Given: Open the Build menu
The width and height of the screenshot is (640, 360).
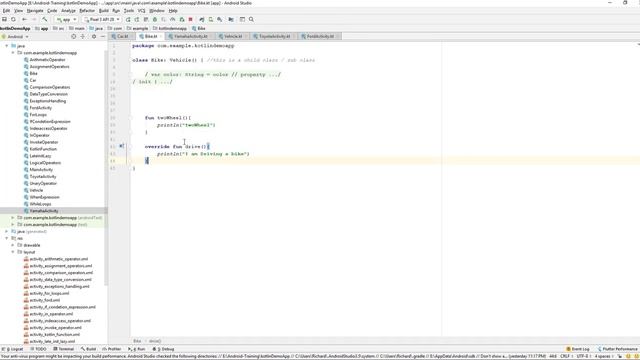Looking at the screenshot, I should coord(104,11).
